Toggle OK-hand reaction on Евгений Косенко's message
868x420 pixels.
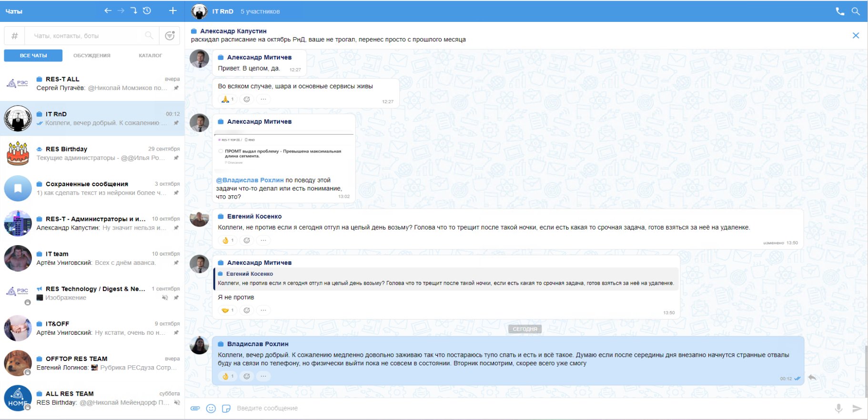227,240
